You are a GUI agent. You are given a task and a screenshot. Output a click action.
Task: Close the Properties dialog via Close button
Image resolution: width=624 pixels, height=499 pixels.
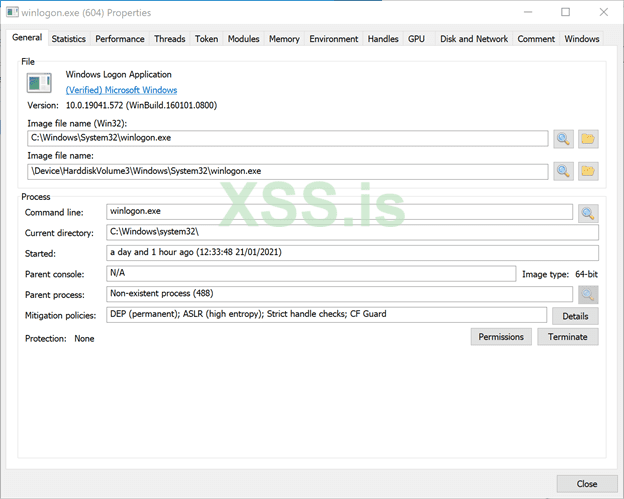pos(587,484)
